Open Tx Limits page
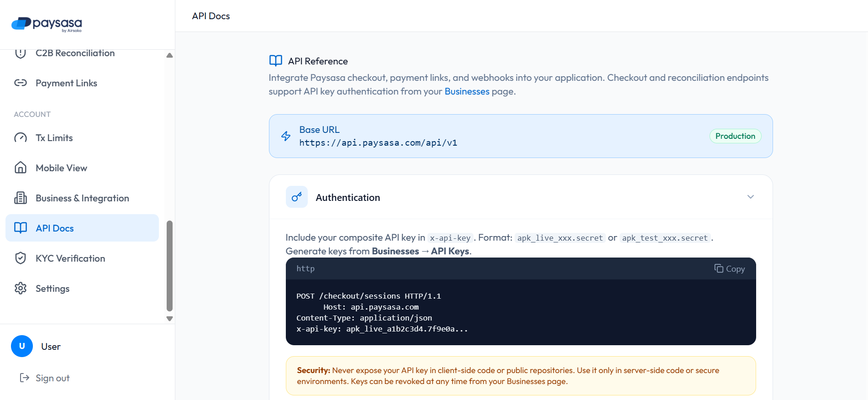This screenshot has width=868, height=400. 82,138
